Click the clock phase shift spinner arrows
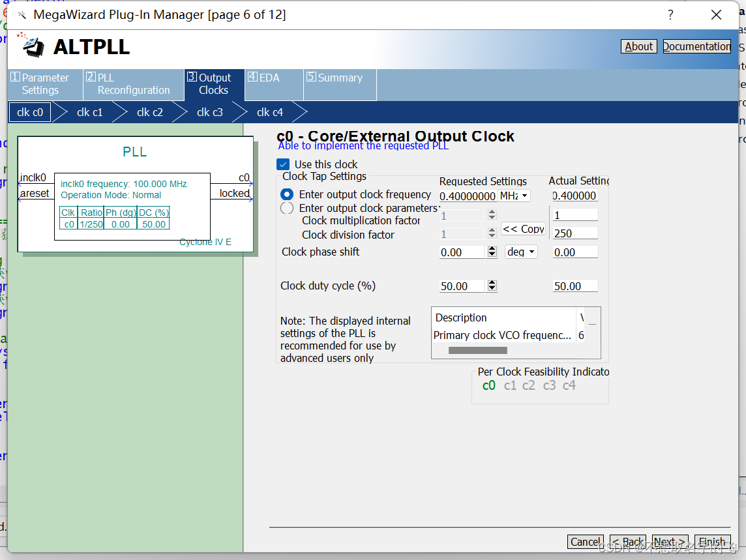This screenshot has width=746, height=560. [x=492, y=252]
